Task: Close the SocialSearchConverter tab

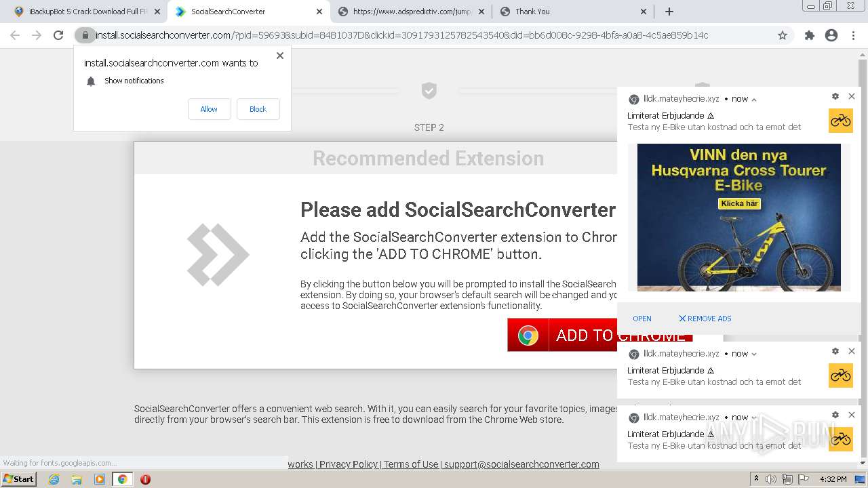Action: coord(319,12)
